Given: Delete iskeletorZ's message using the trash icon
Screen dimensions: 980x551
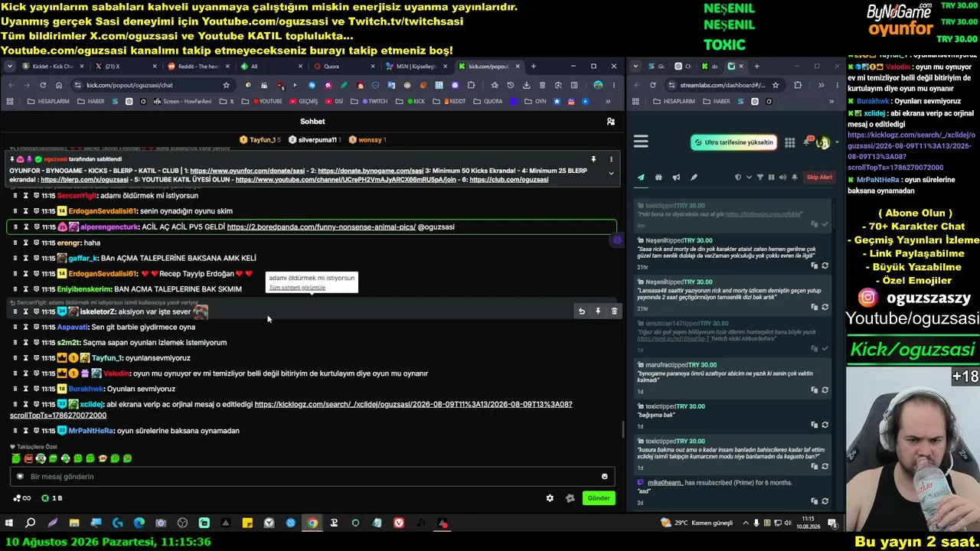Looking at the screenshot, I should 614,311.
